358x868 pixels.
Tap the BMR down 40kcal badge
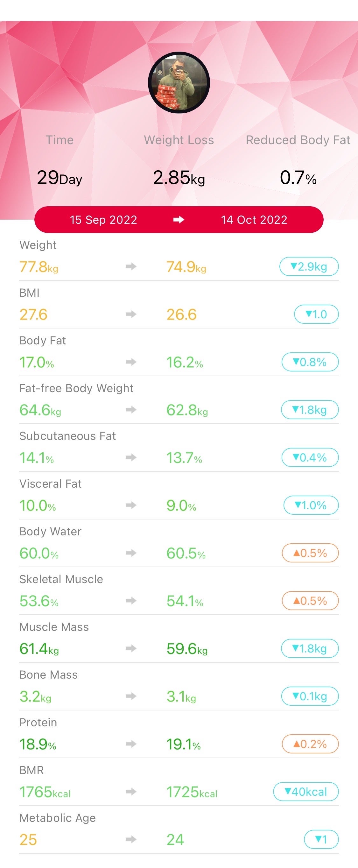click(x=306, y=792)
